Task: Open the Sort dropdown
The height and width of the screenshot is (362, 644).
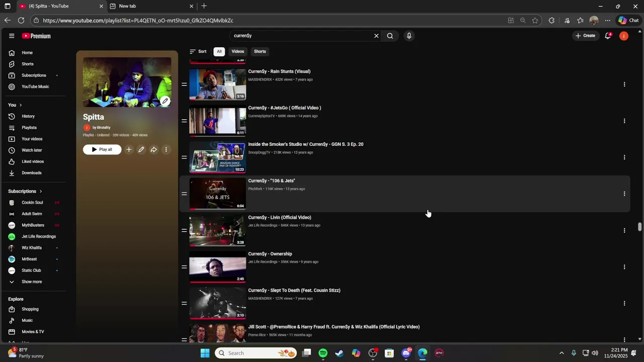Action: tap(198, 51)
